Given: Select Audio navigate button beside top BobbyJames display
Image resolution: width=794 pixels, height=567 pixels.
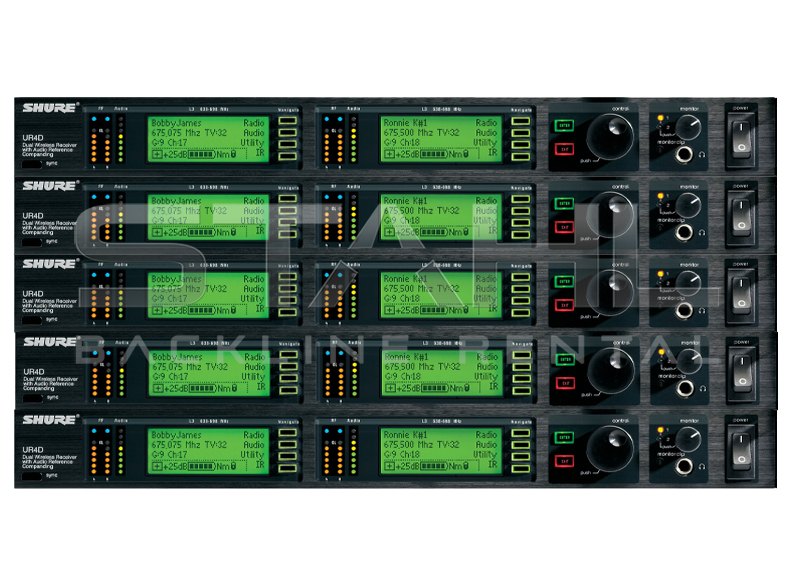Looking at the screenshot, I should tap(288, 133).
